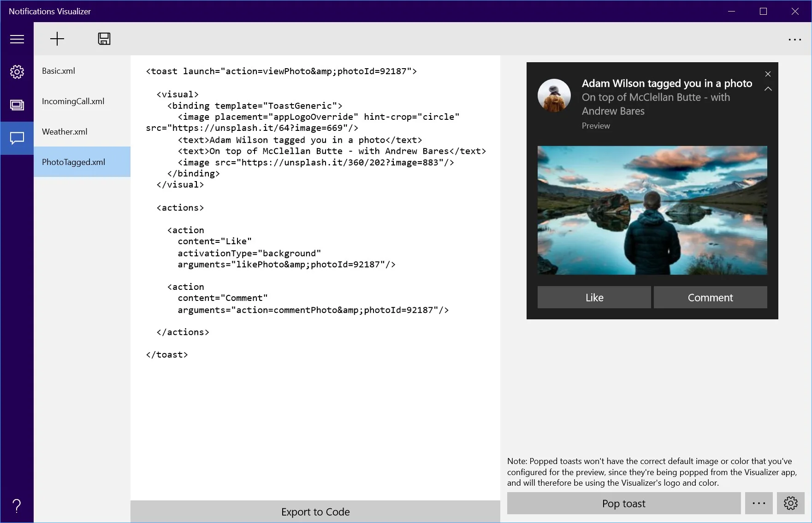Save the file with floppy disk icon
The image size is (812, 523).
tap(104, 39)
